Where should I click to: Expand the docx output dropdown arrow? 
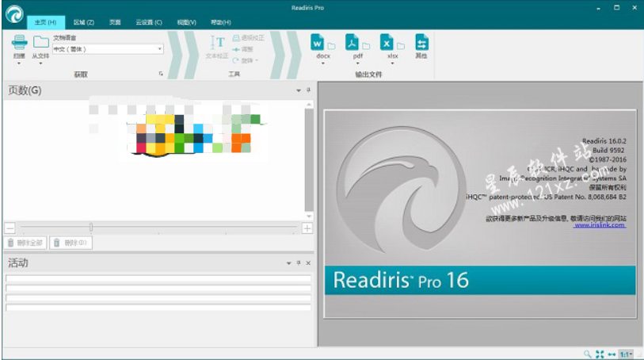click(323, 63)
